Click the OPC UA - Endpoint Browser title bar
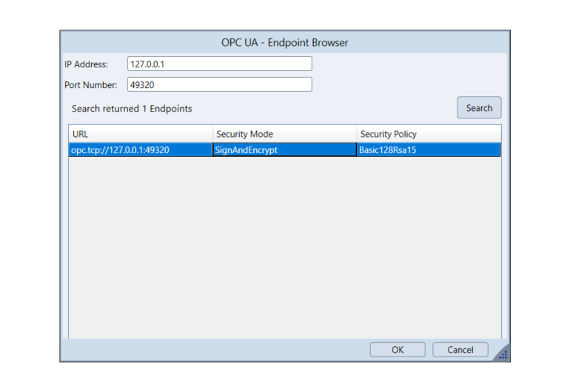The image size is (570, 392). 284,42
